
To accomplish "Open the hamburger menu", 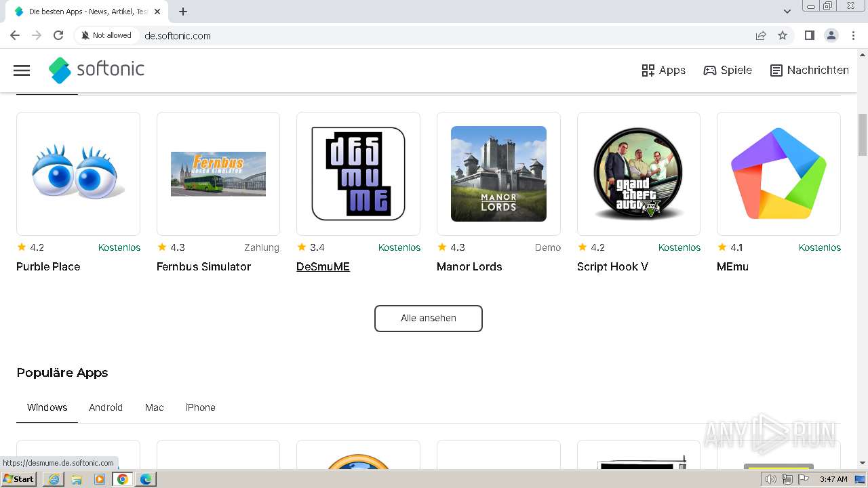I will click(x=22, y=70).
